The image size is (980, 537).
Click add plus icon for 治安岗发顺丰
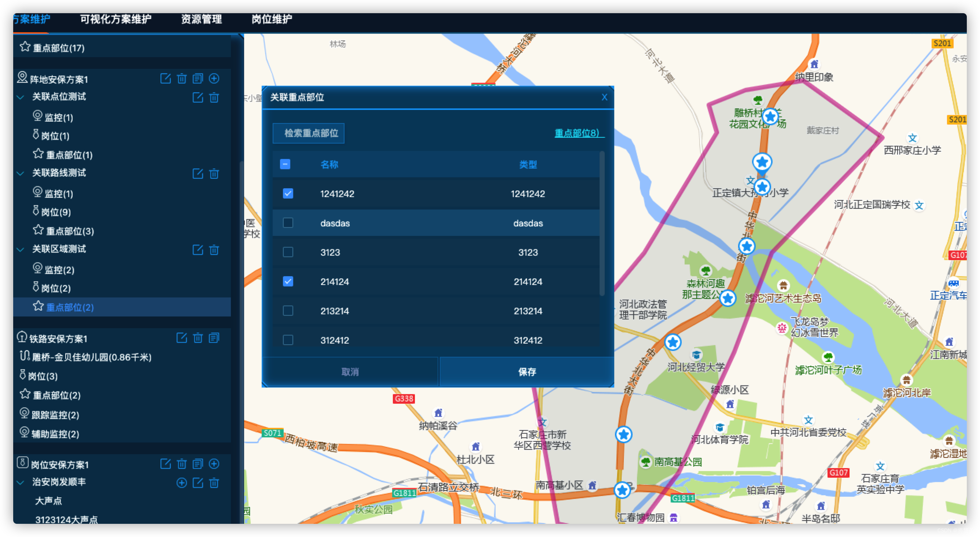click(x=182, y=483)
